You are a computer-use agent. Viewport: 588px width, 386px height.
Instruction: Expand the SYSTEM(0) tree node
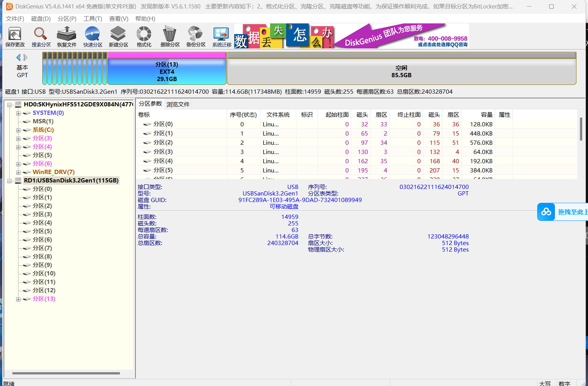pyautogui.click(x=18, y=113)
